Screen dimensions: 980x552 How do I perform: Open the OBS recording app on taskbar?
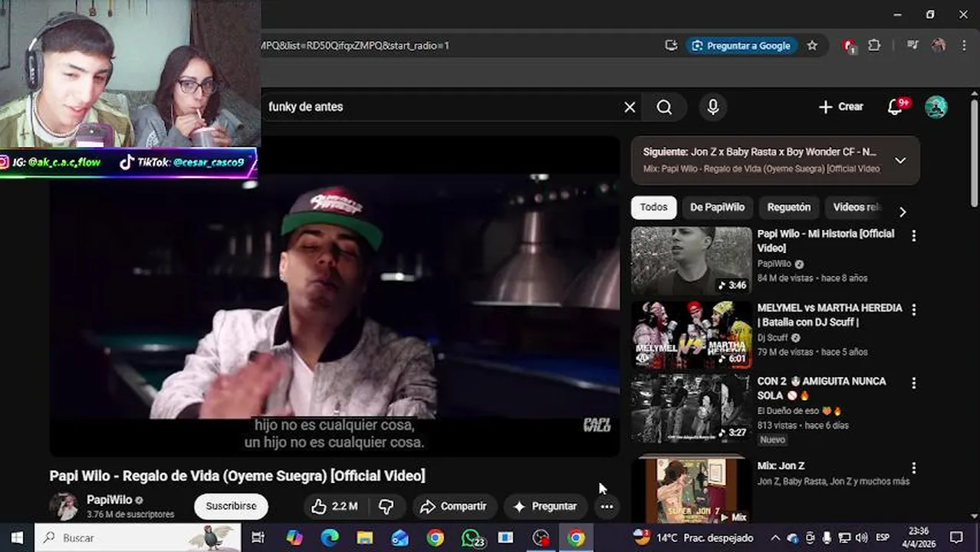point(541,537)
